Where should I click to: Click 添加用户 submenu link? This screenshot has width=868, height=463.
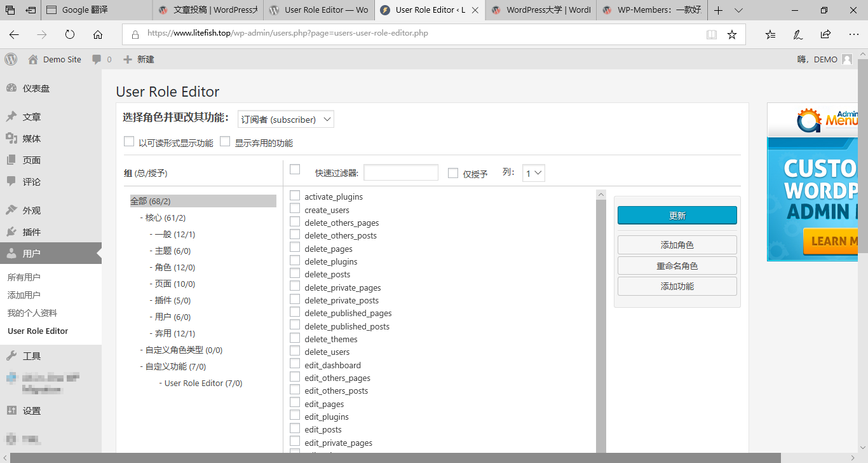pyautogui.click(x=24, y=295)
